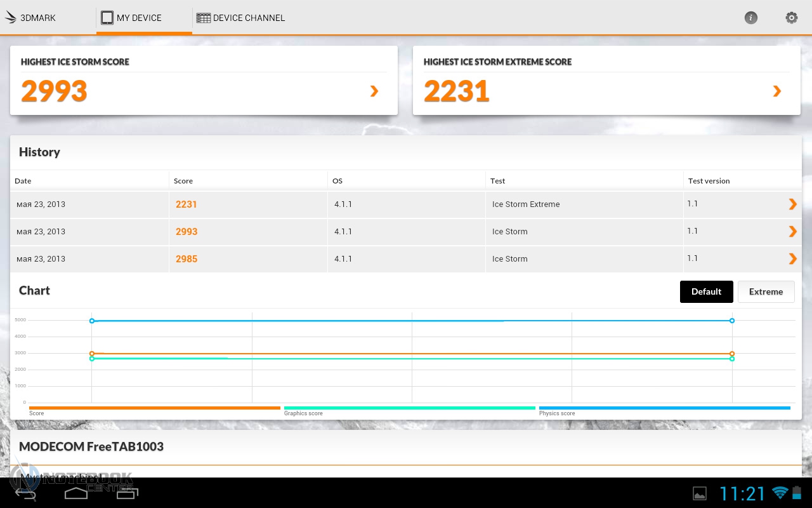Select the orange Score legend bar
This screenshot has height=508, width=812.
tap(154, 408)
